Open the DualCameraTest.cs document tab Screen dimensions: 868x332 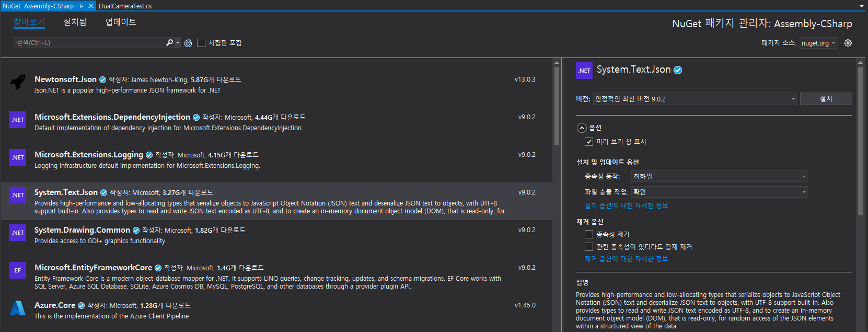(x=125, y=6)
